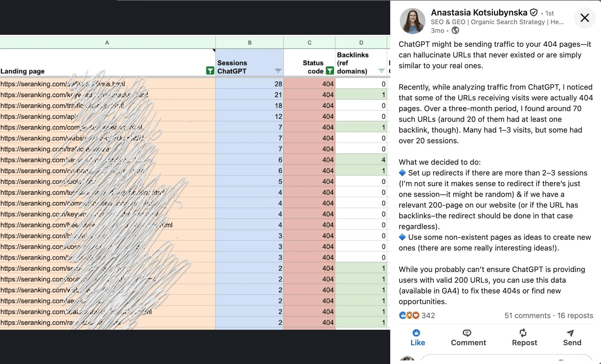Open the Status code green filter
Screen dimensions: 601x364
[x=330, y=71]
